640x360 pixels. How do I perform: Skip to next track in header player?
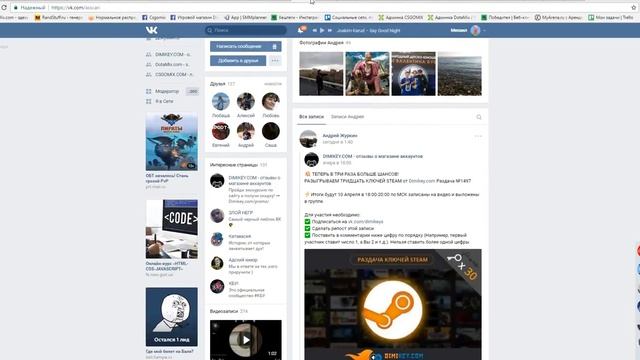click(x=330, y=30)
